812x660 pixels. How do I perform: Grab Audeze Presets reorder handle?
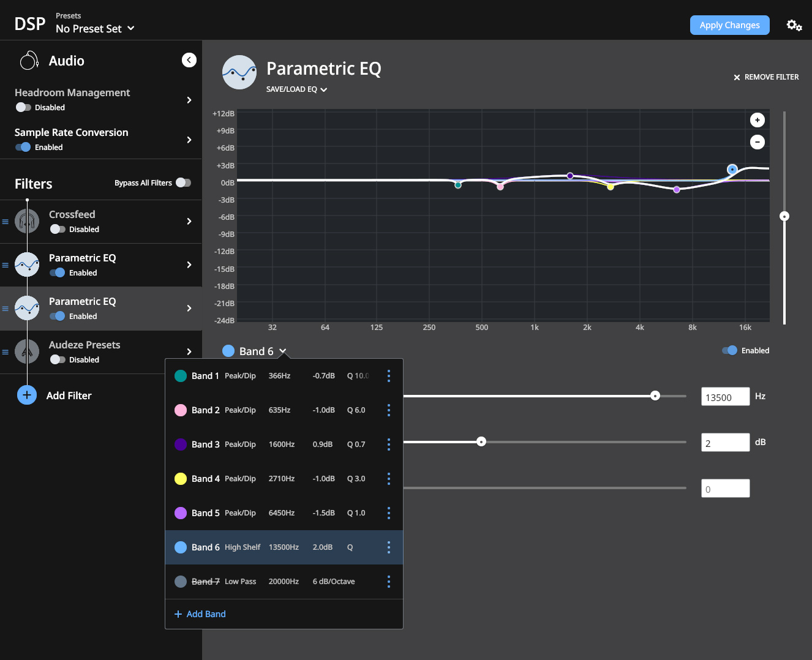point(6,352)
